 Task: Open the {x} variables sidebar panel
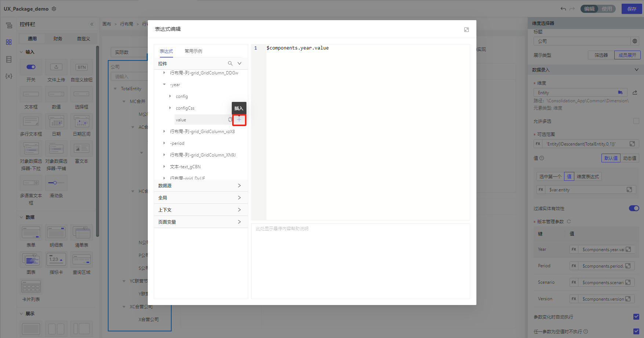click(9, 76)
